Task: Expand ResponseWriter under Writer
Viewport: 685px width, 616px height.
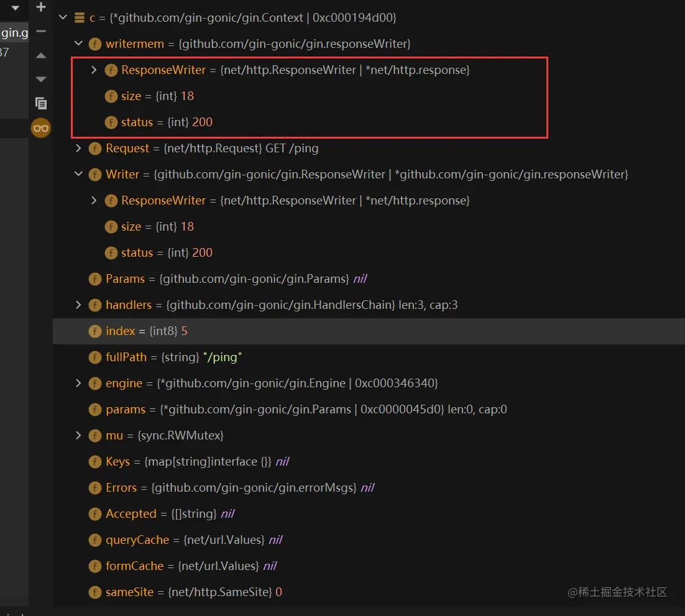Action: [x=94, y=200]
